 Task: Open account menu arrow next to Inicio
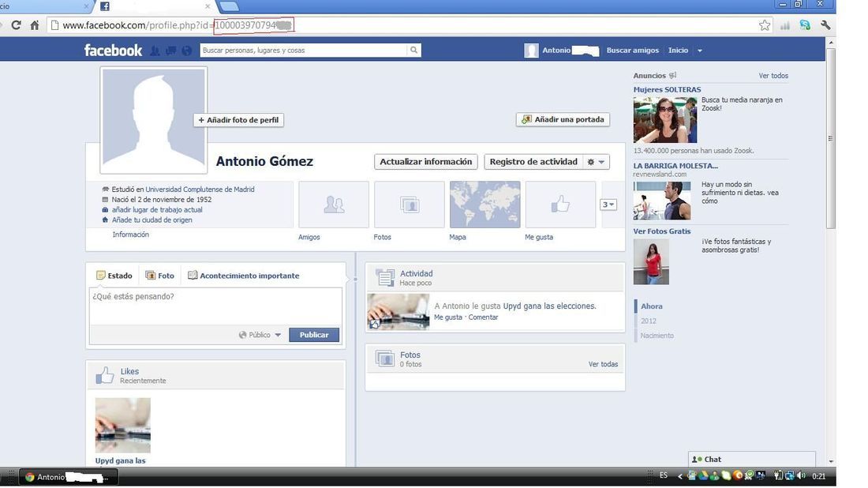(700, 51)
